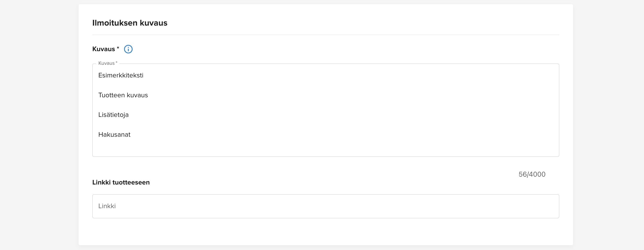
Task: Click the word kuvaus in Tuotteen kuvaus
Action: click(137, 95)
